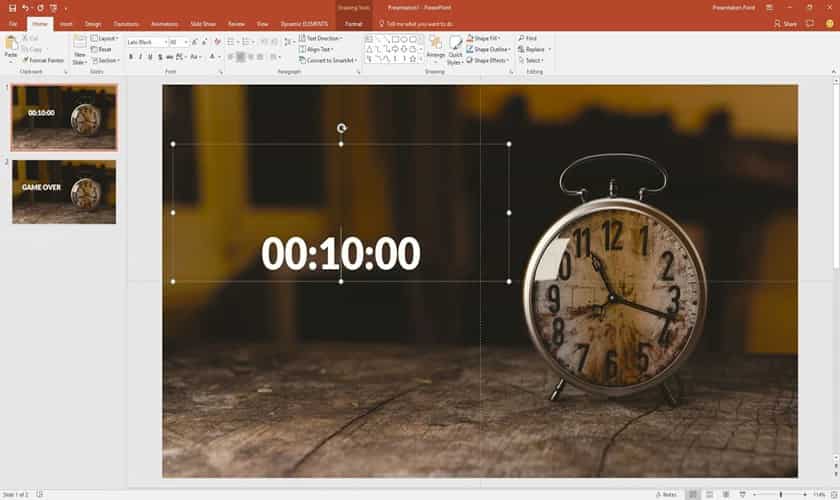Viewport: 840px width, 500px height.
Task: Adjust the zoom slider in status bar
Action: (x=780, y=494)
